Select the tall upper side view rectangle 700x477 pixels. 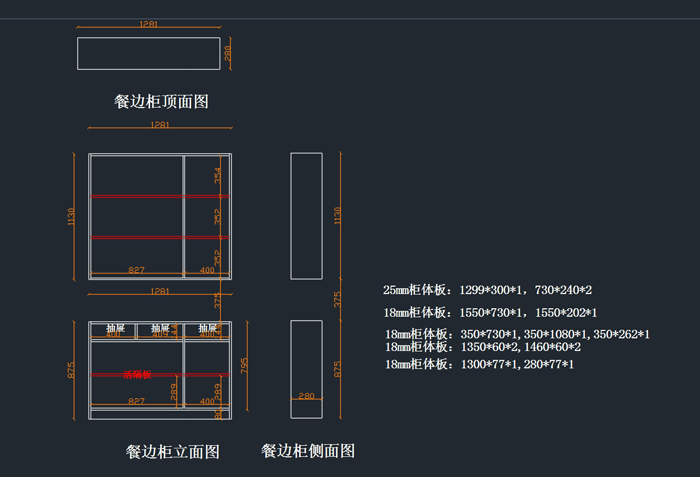pos(306,216)
